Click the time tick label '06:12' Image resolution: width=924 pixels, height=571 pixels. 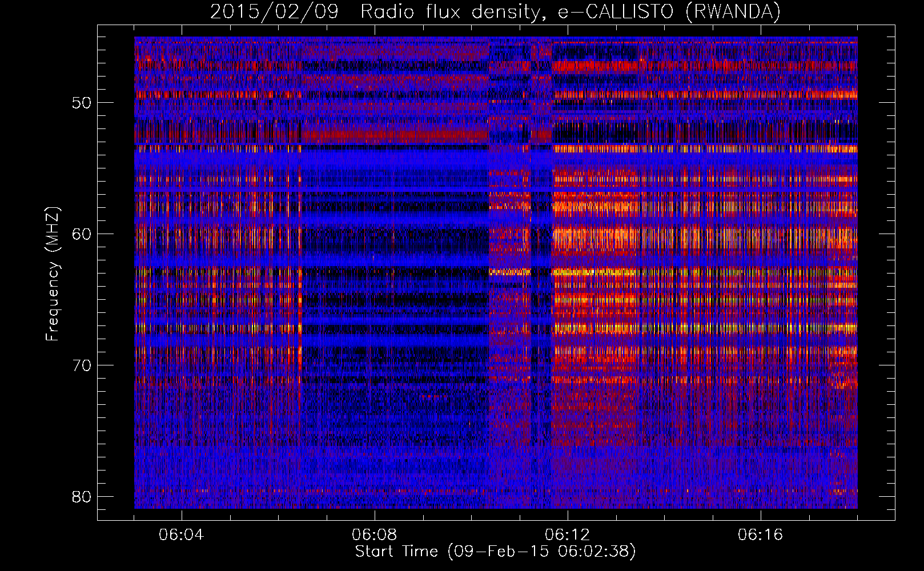[567, 535]
